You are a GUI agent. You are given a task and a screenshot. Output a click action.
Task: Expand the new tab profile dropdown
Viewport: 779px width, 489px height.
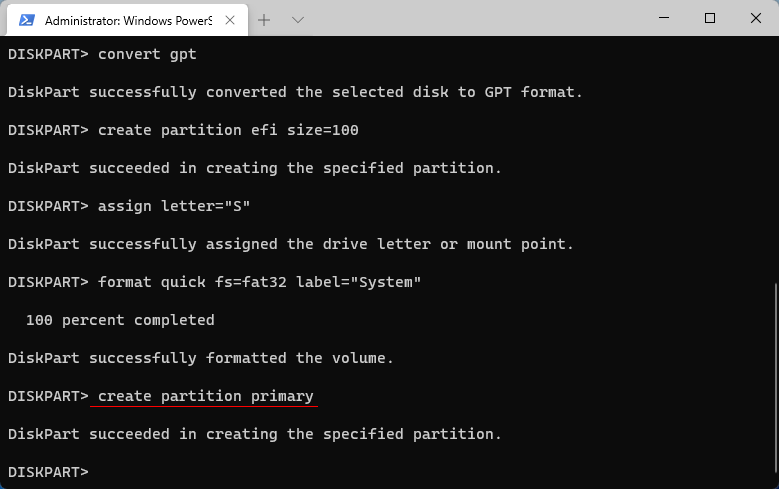298,19
